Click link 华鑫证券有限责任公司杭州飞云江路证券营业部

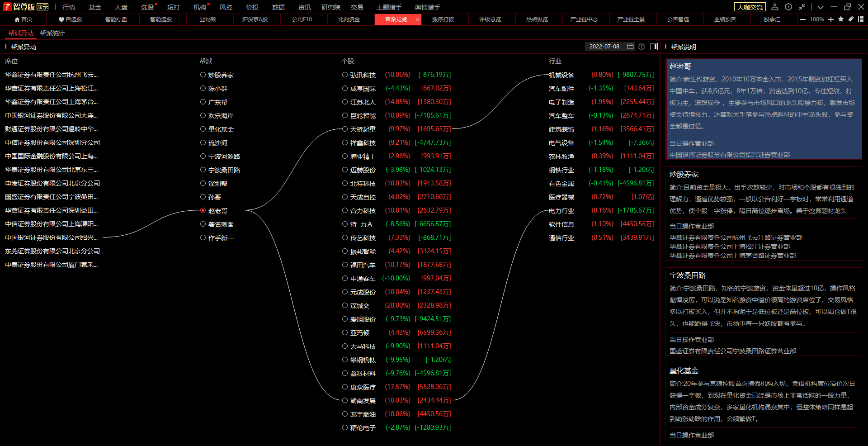(x=736, y=237)
